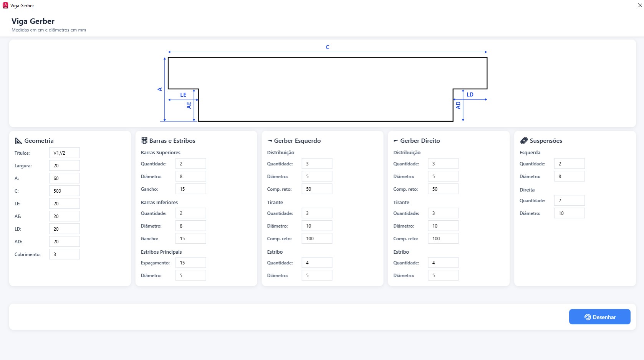Screen dimensions: 644x360
Task: Click the Suspensões section icon
Action: coord(523,141)
